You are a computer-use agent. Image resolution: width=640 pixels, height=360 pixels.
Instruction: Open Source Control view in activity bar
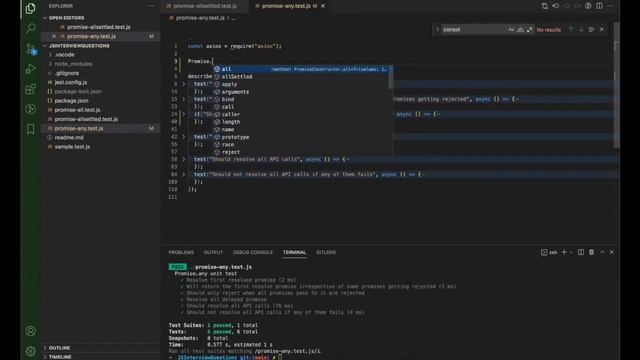31,49
